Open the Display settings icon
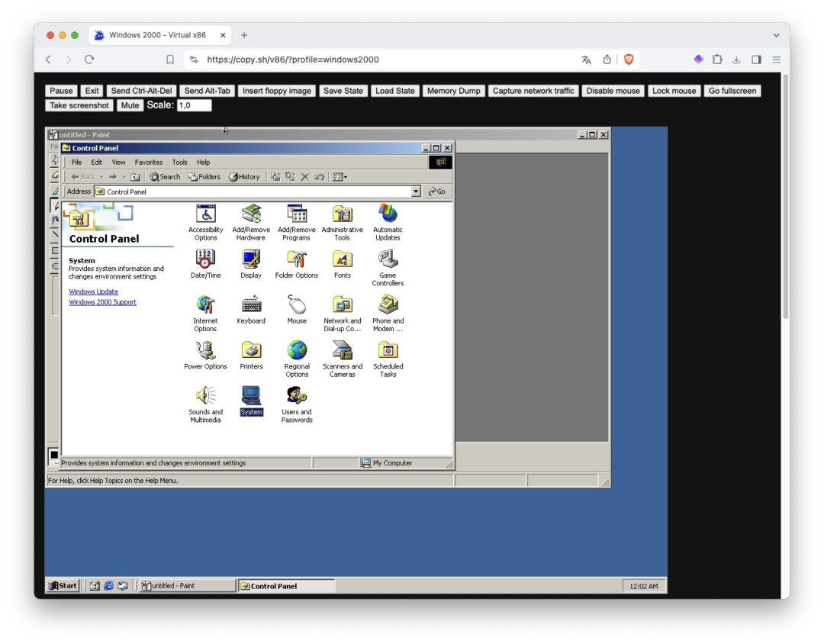Viewport: 824px width, 644px height. (x=251, y=260)
